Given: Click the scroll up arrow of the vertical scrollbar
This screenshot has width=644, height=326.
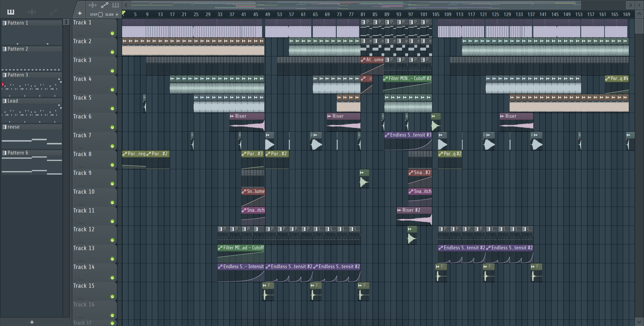Looking at the screenshot, I should (639, 14).
